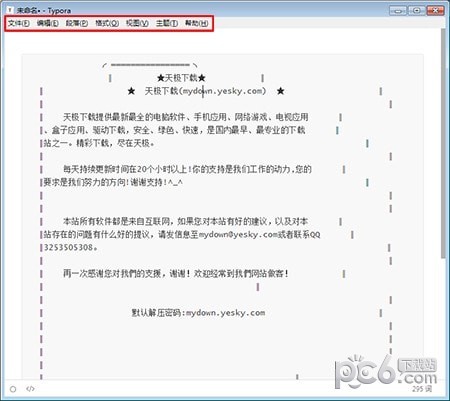The width and height of the screenshot is (450, 401).
Task: Place cursor in ★天极下载★ title line
Action: coord(181,78)
